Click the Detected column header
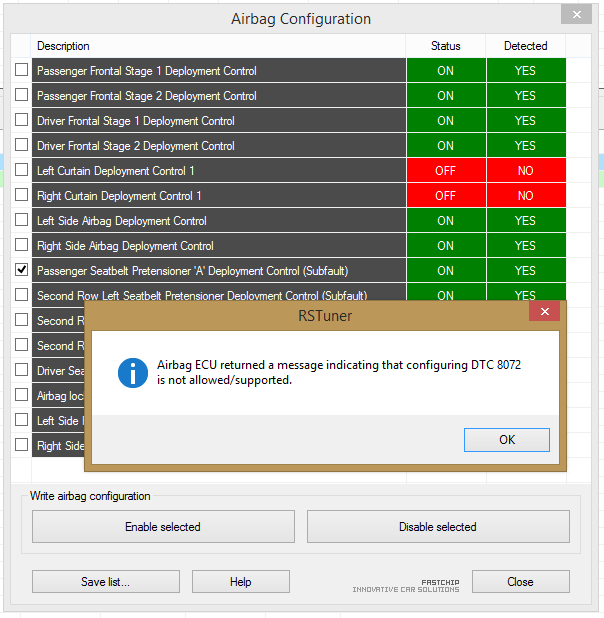 tap(526, 46)
